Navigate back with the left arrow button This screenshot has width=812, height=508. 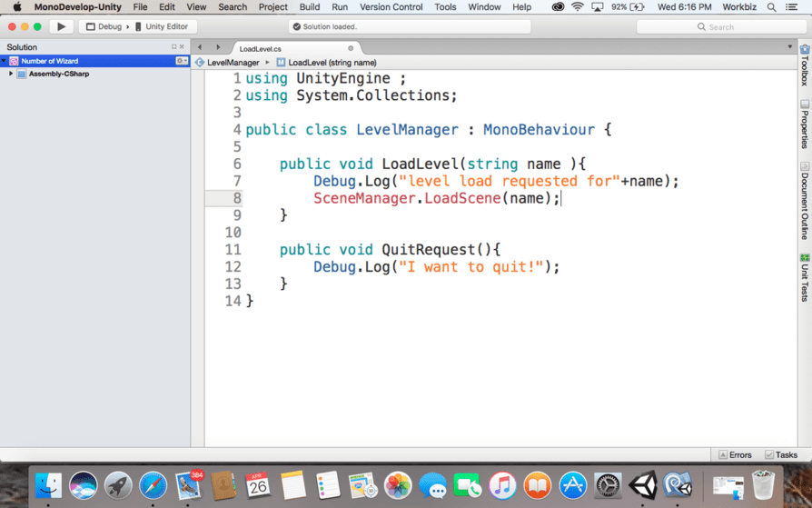pos(201,47)
